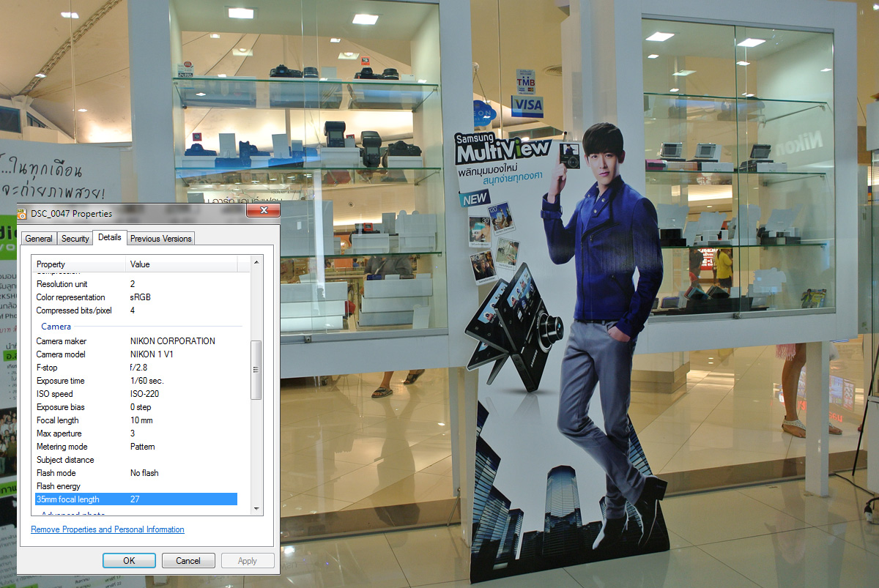Click the vertical scrollbar thumb in Details list
This screenshot has width=879, height=588.
pyautogui.click(x=256, y=370)
